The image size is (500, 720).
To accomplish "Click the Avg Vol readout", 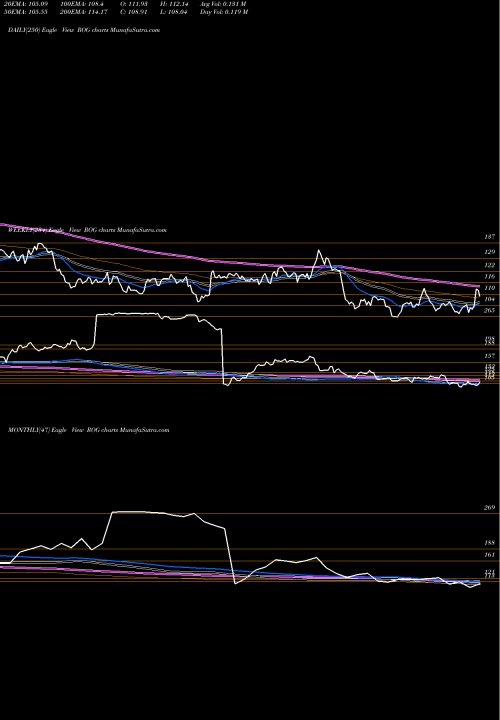I will [223, 4].
